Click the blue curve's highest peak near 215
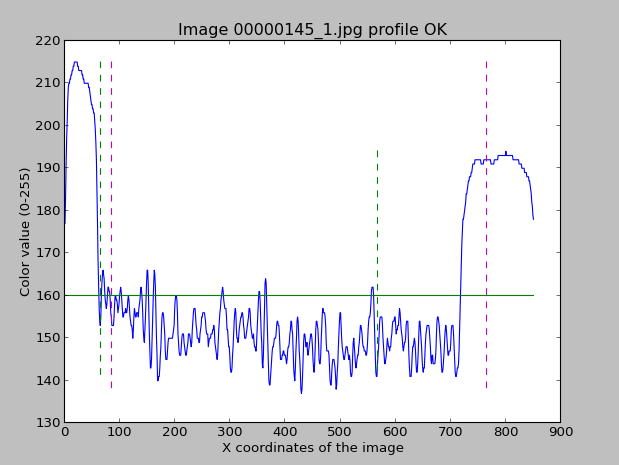The width and height of the screenshot is (619, 465). coord(75,62)
